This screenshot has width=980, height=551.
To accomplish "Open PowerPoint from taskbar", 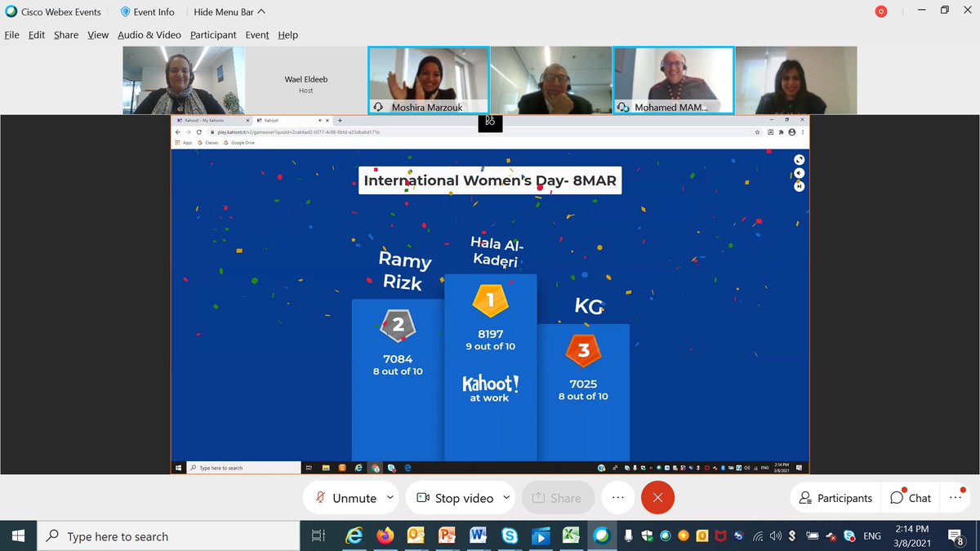I will pyautogui.click(x=447, y=536).
